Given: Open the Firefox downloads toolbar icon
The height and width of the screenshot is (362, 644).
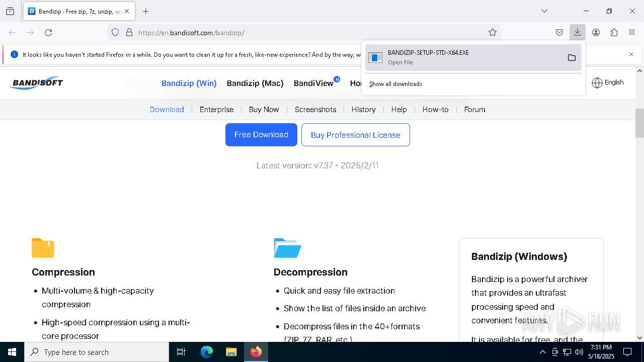Looking at the screenshot, I should [577, 32].
